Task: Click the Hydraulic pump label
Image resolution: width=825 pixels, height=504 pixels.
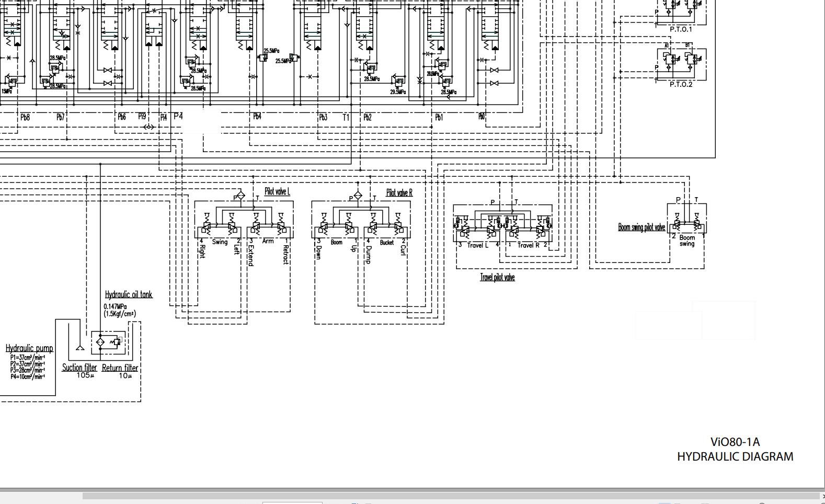Action: (29, 348)
